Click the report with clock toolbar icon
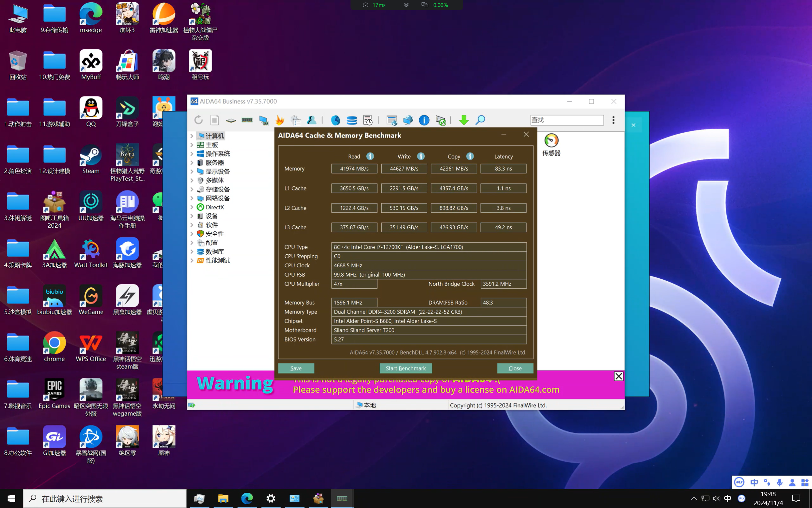 coord(368,120)
